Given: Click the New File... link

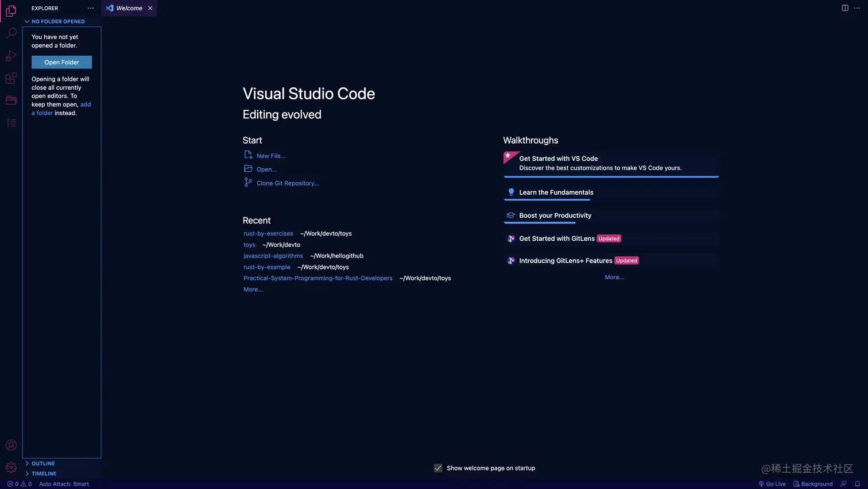Looking at the screenshot, I should point(271,156).
